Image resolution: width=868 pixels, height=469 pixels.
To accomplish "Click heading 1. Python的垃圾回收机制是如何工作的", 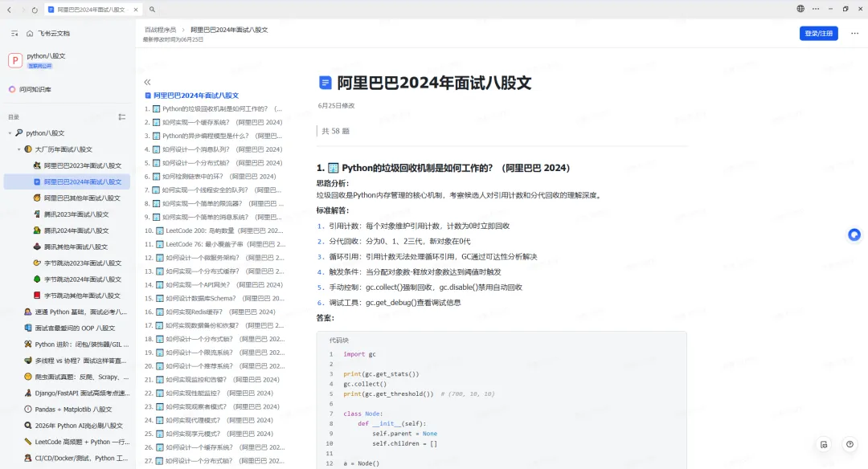I will 443,168.
